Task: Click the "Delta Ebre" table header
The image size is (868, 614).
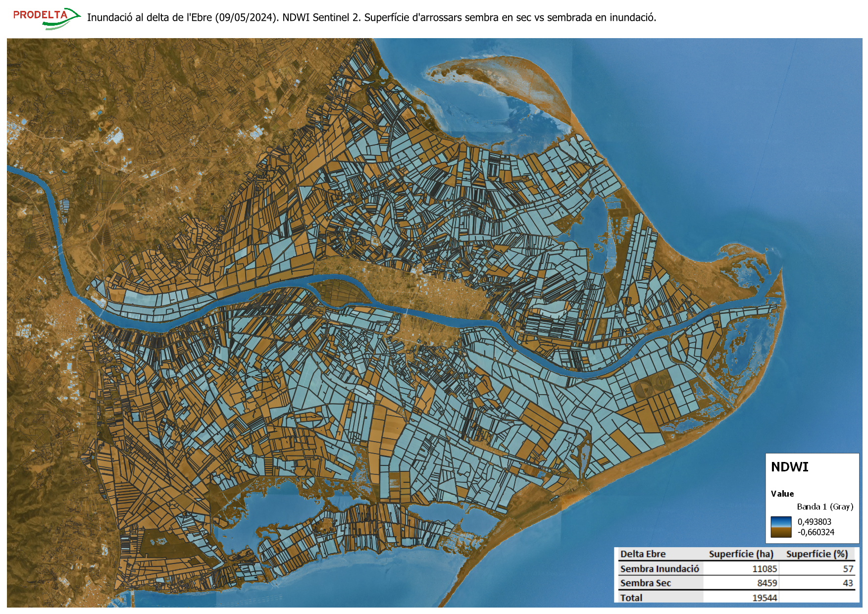Action: (643, 554)
